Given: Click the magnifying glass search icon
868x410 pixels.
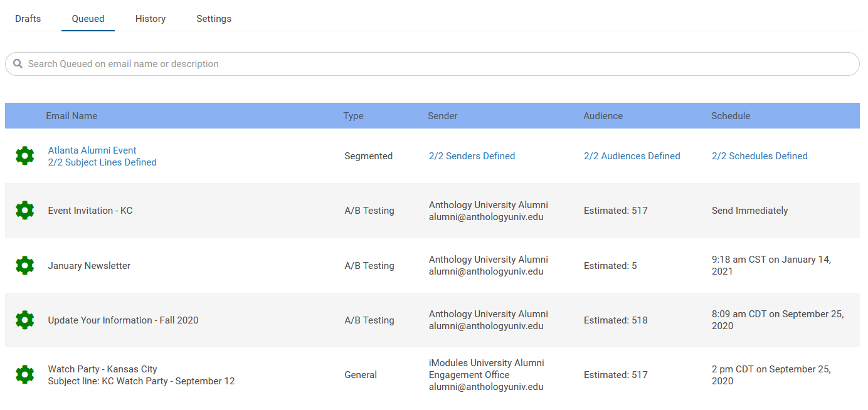Looking at the screenshot, I should (x=18, y=64).
